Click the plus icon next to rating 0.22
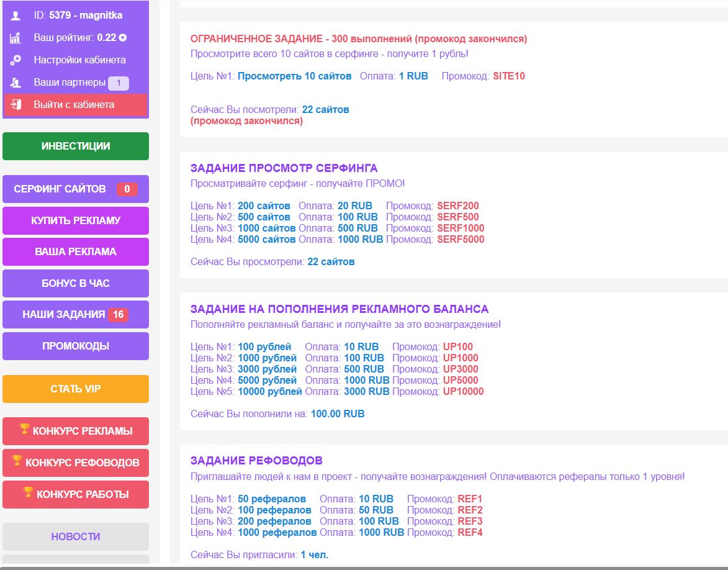The image size is (728, 570). click(122, 38)
